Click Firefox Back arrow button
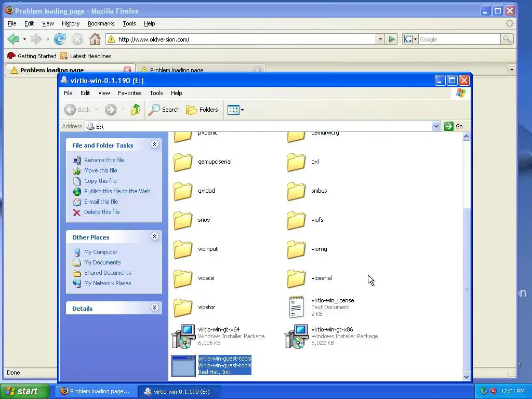The image size is (532, 399). (x=13, y=39)
